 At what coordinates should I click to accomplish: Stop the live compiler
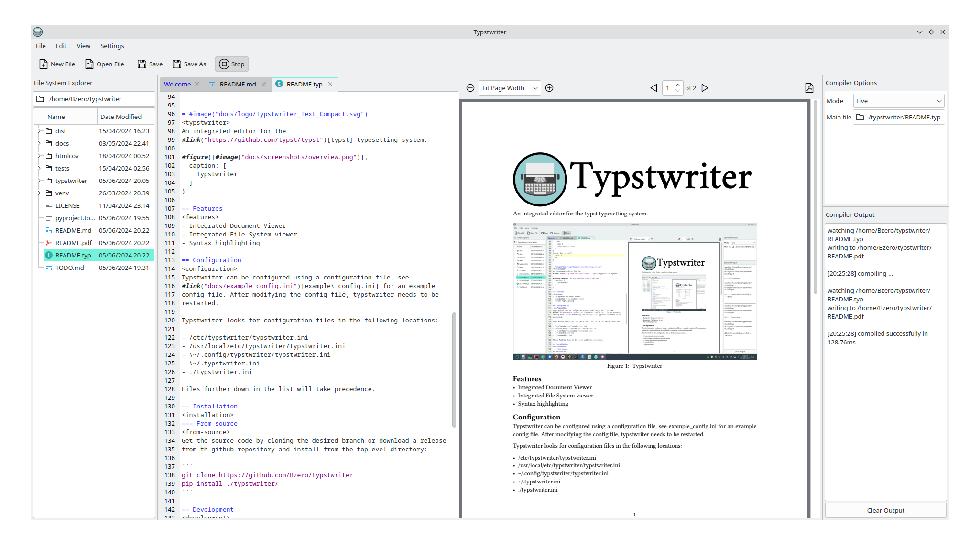(232, 64)
